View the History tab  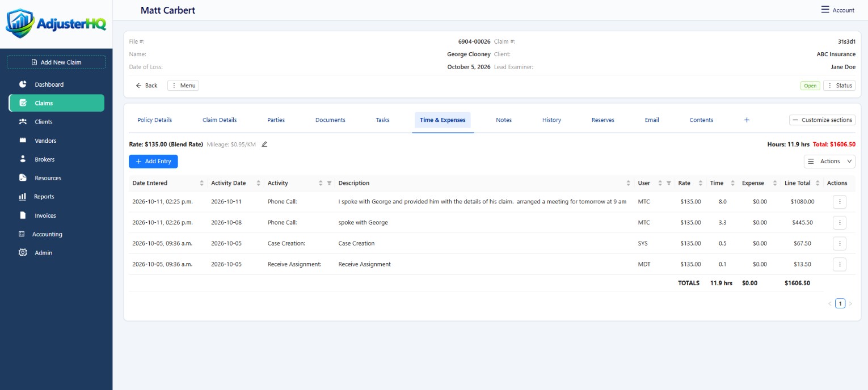(551, 120)
